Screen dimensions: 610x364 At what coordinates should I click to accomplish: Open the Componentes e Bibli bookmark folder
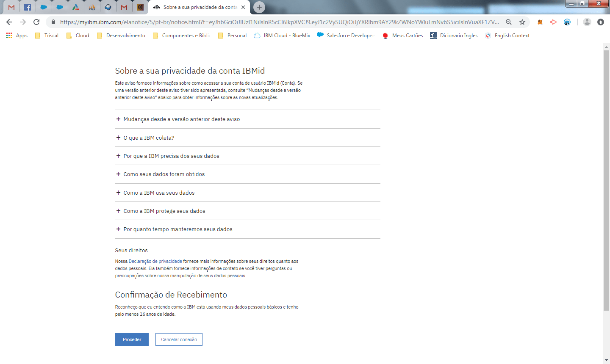(x=181, y=36)
